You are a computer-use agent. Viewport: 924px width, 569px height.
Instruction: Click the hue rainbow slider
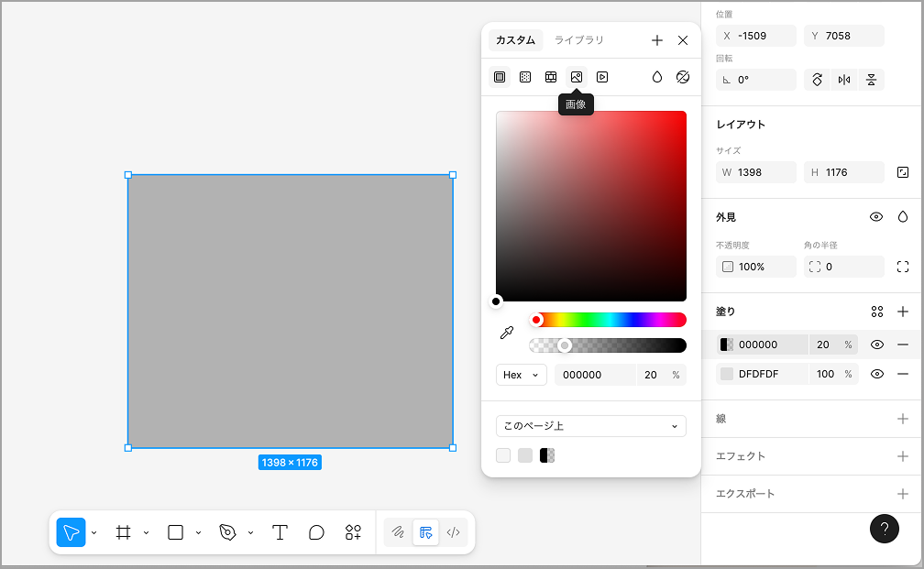tap(609, 320)
